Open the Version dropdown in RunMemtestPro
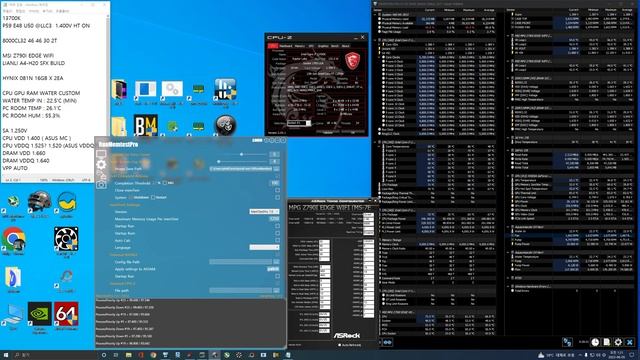The height and width of the screenshot is (360, 640). pyautogui.click(x=264, y=212)
